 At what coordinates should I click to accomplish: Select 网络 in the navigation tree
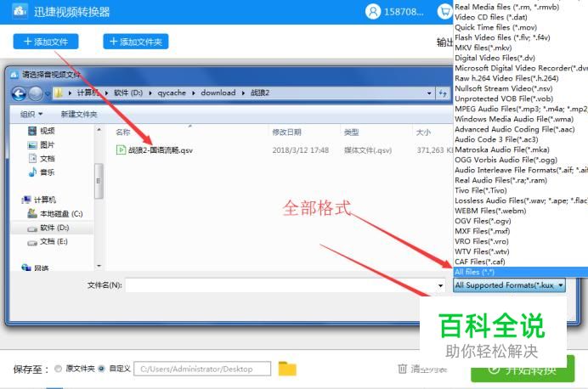(35, 268)
